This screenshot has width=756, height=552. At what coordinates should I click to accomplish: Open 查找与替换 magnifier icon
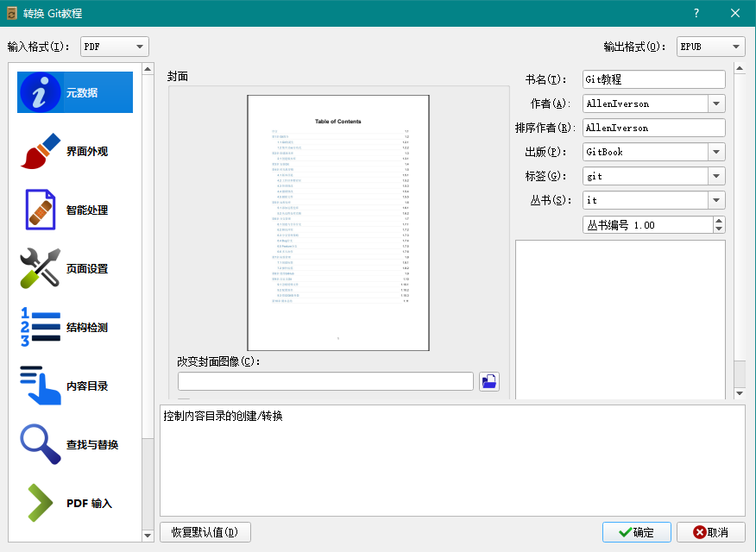[x=40, y=444]
